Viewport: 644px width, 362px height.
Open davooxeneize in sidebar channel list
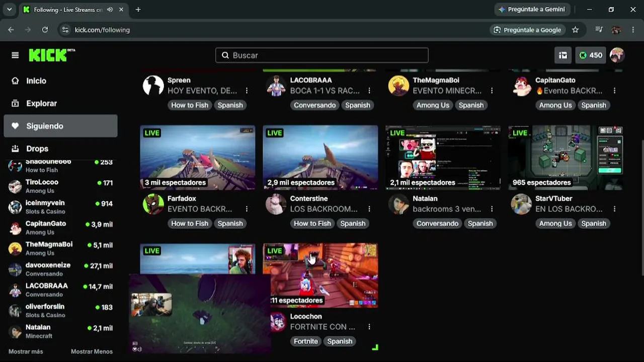pos(60,269)
